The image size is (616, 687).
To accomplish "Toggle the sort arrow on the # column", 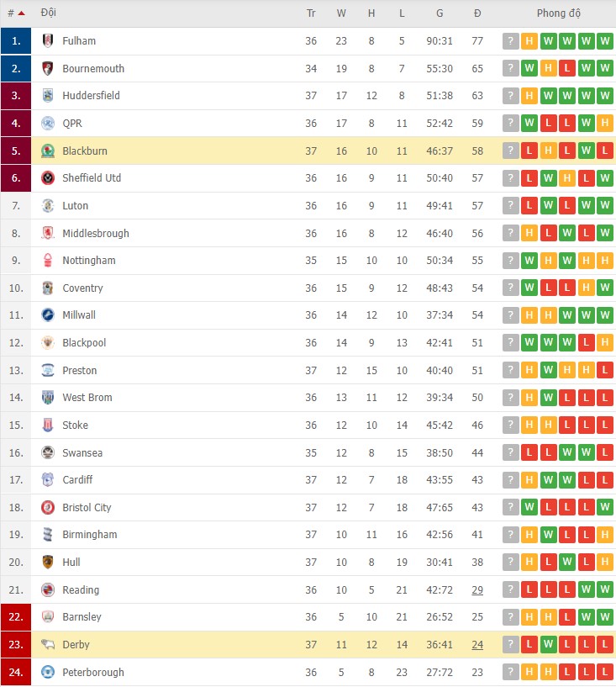I will coord(21,13).
